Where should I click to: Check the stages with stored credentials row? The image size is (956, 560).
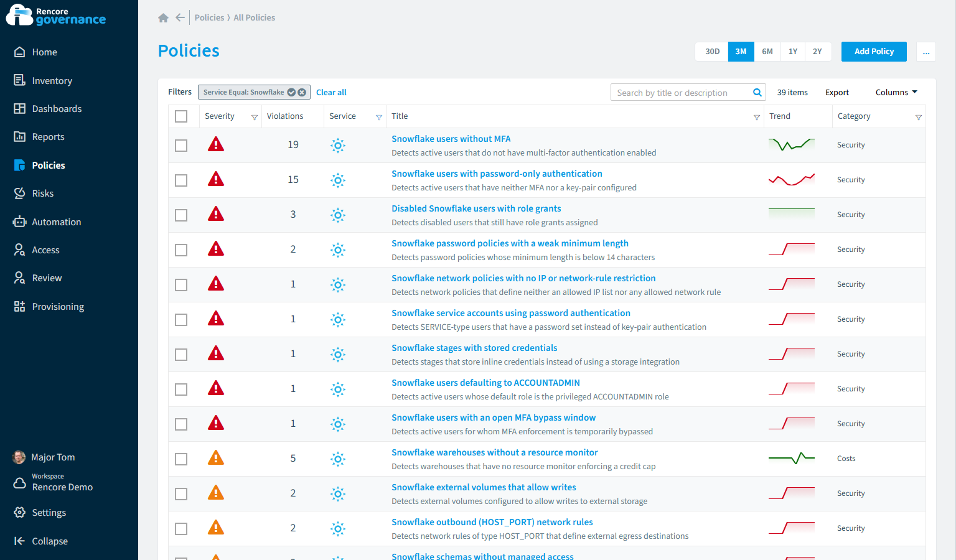click(181, 355)
